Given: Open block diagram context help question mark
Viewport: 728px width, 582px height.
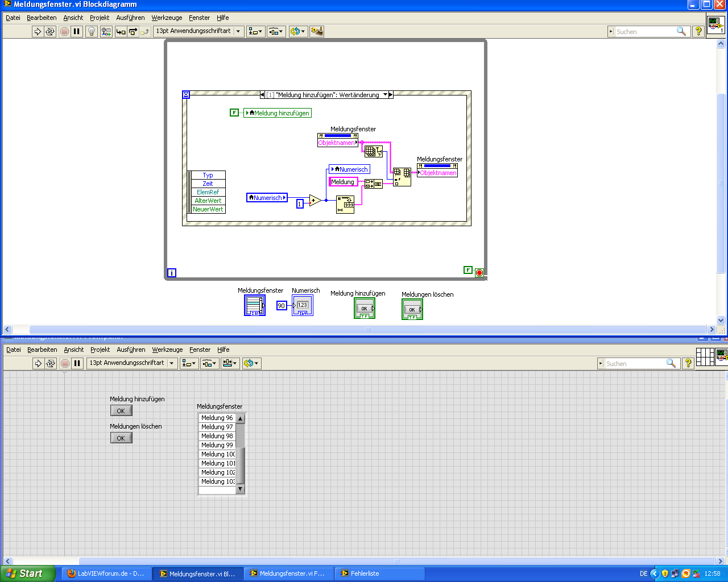Looking at the screenshot, I should [698, 31].
